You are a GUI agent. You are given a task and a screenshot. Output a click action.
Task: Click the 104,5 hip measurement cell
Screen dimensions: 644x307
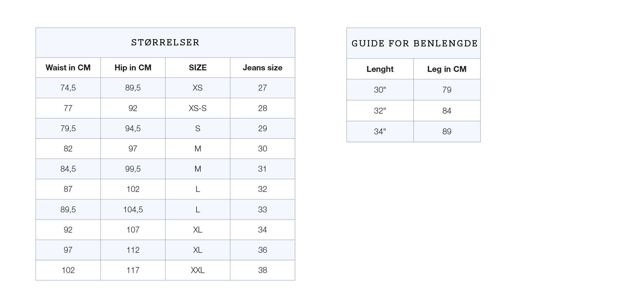click(133, 210)
